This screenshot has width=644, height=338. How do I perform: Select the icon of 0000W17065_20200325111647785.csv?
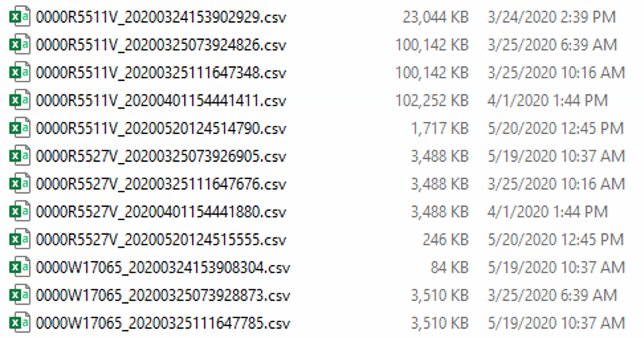19,323
